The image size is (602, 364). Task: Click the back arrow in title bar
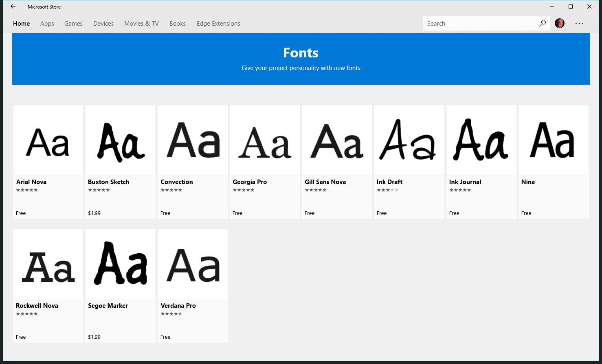13,7
